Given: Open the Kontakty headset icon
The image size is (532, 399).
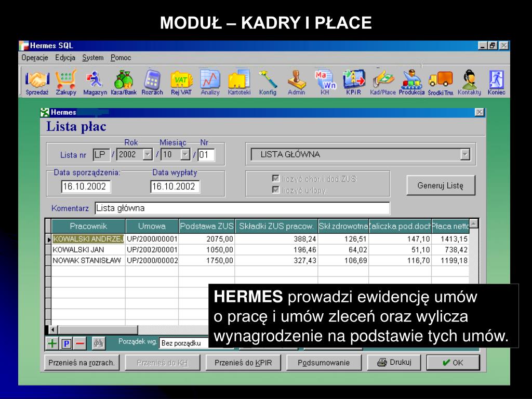Looking at the screenshot, I should [x=469, y=83].
